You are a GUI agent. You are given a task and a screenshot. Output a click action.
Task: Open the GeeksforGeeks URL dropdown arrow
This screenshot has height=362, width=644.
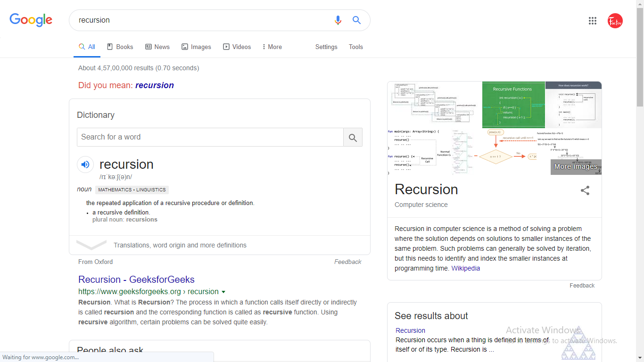pyautogui.click(x=223, y=292)
